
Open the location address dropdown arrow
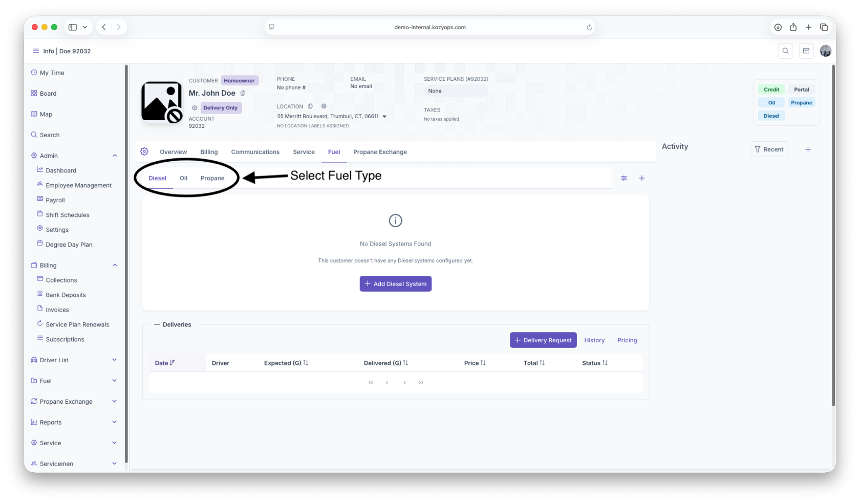pyautogui.click(x=384, y=117)
